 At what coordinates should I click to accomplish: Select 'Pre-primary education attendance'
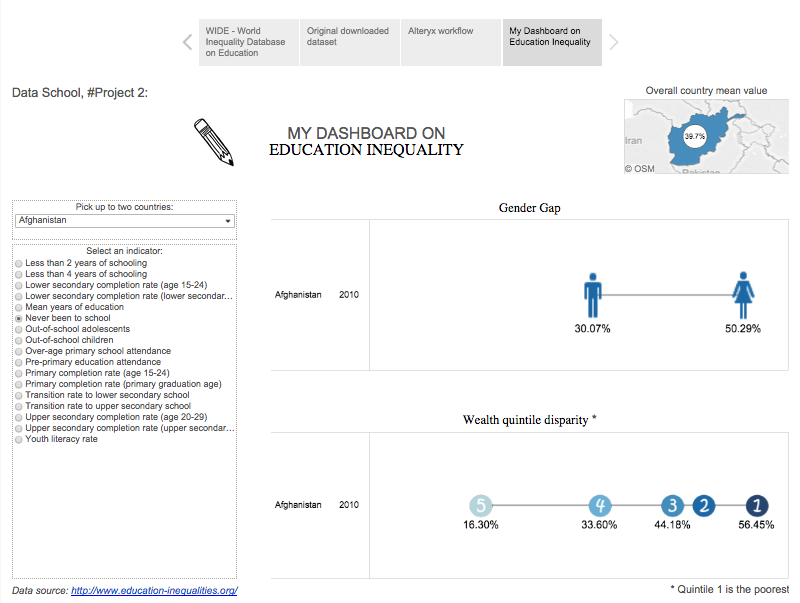pyautogui.click(x=88, y=362)
